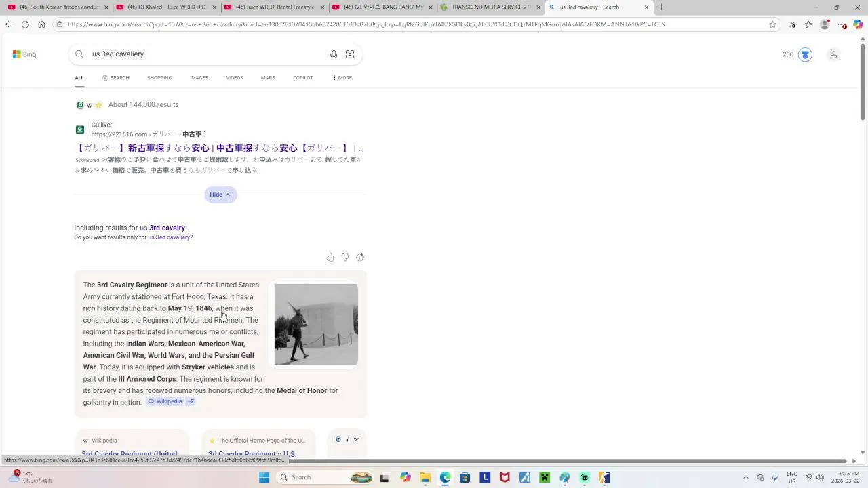
Task: Go to the browser home page
Action: (x=41, y=24)
